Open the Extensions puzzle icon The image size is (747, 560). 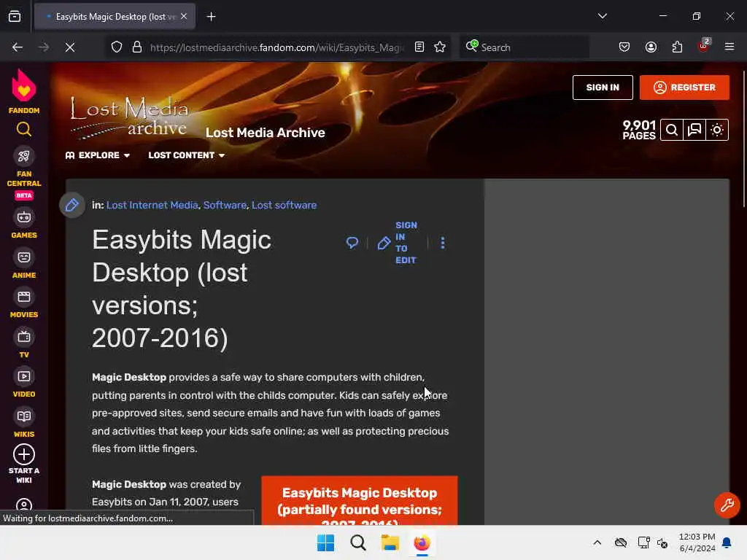pos(677,47)
